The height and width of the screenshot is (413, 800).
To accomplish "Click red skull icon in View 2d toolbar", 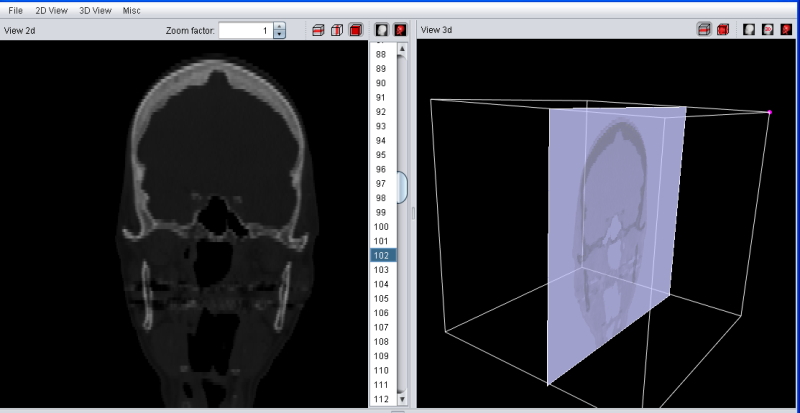I will click(x=400, y=30).
